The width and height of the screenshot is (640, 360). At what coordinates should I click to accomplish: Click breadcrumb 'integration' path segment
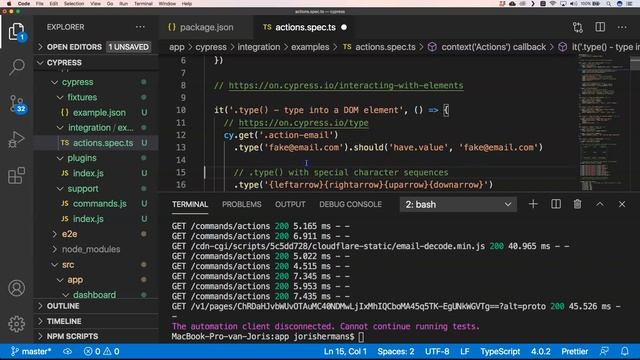pyautogui.click(x=259, y=47)
